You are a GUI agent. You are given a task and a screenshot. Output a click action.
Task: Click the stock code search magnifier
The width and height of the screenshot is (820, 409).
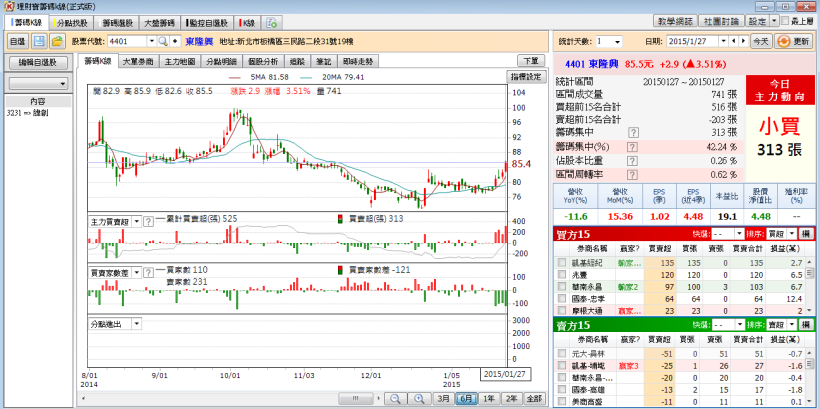(x=163, y=41)
